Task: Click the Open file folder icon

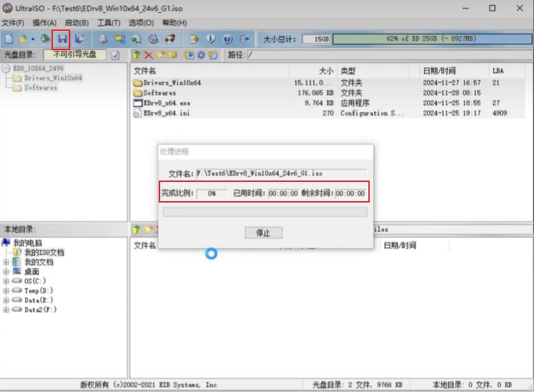Action: (x=23, y=39)
